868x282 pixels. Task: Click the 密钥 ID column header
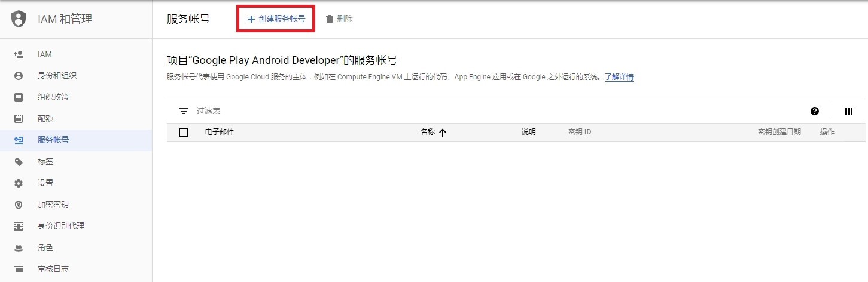[580, 132]
